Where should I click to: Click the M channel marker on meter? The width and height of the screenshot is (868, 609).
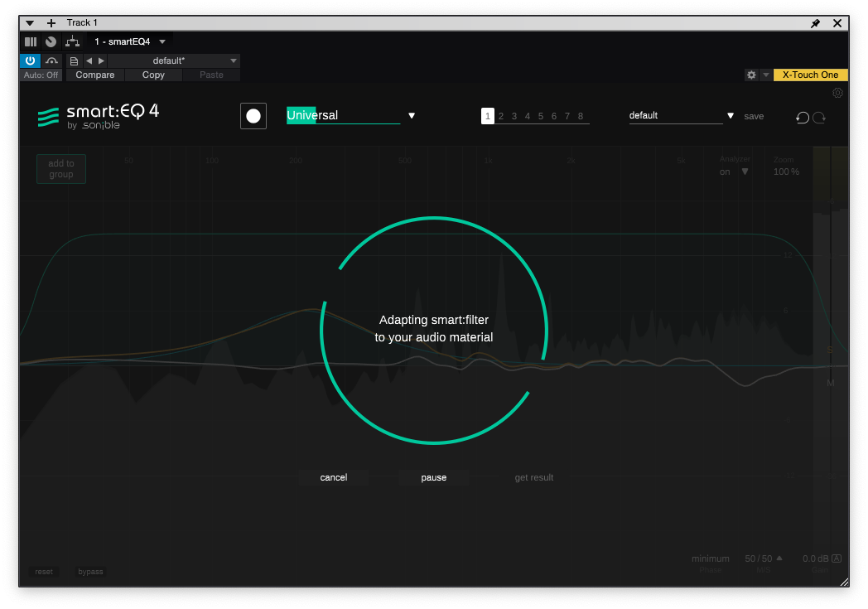(831, 383)
